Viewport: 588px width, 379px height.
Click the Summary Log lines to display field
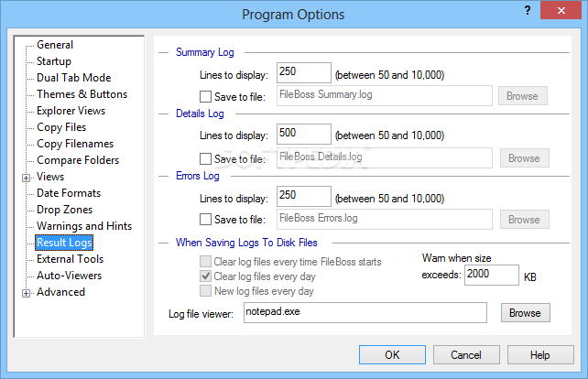[x=302, y=72]
